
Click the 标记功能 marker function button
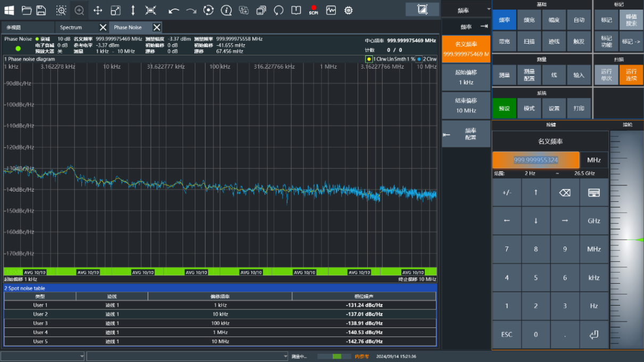pos(606,42)
